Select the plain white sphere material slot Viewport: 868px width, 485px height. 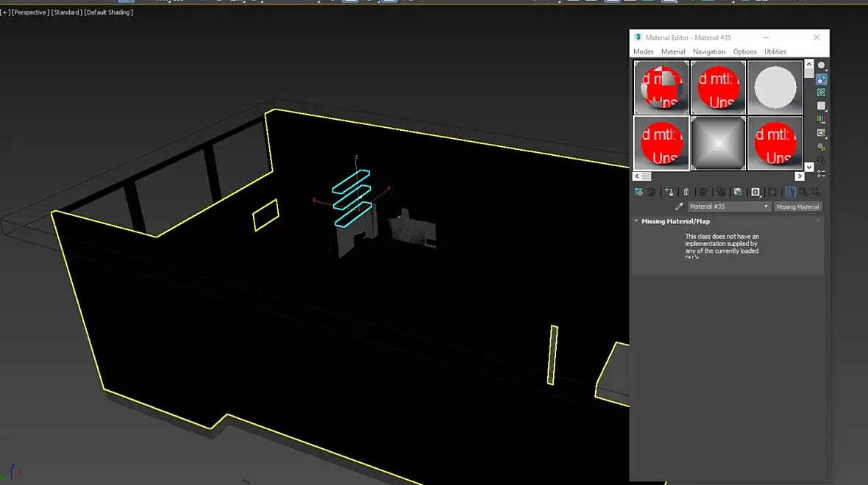pyautogui.click(x=775, y=87)
